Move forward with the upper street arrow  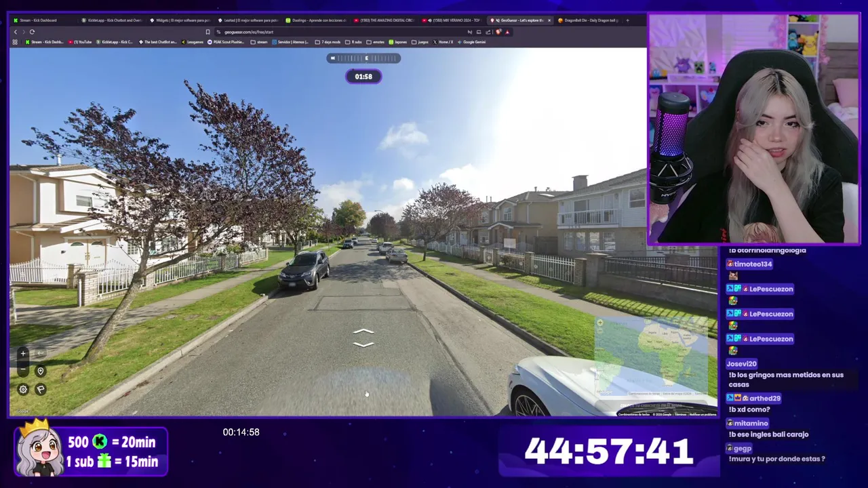point(363,331)
